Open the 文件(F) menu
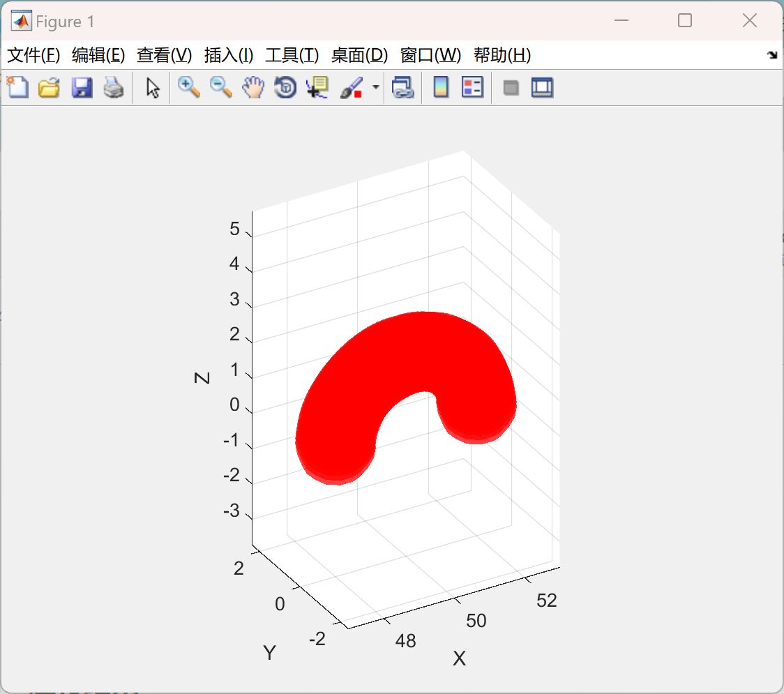Image resolution: width=784 pixels, height=694 pixels. click(33, 55)
